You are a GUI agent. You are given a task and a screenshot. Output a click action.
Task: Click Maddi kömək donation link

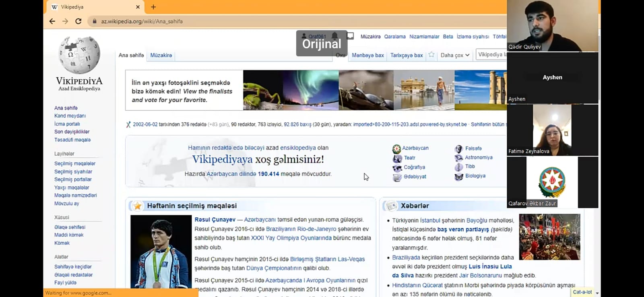click(x=69, y=235)
